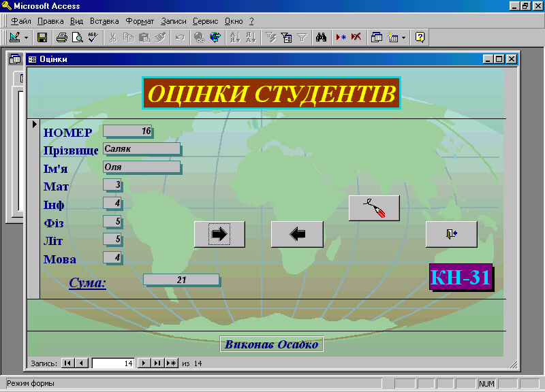Click the Сума: label
The image size is (545, 392).
click(x=87, y=282)
